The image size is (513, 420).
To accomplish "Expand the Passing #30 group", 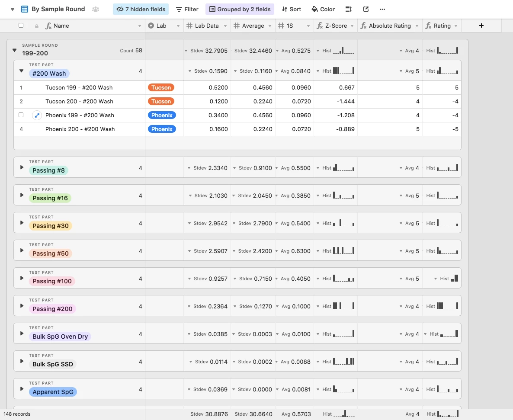I will [x=22, y=223].
